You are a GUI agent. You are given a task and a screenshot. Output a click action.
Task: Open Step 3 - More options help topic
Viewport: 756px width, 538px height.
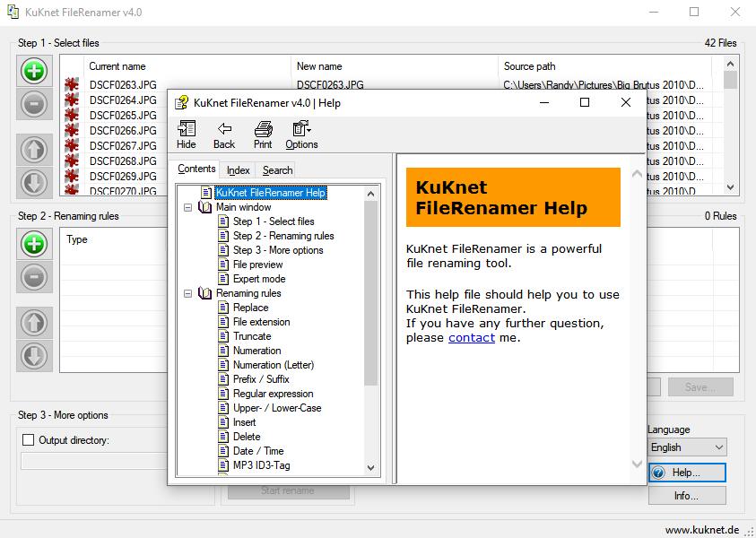pyautogui.click(x=278, y=250)
